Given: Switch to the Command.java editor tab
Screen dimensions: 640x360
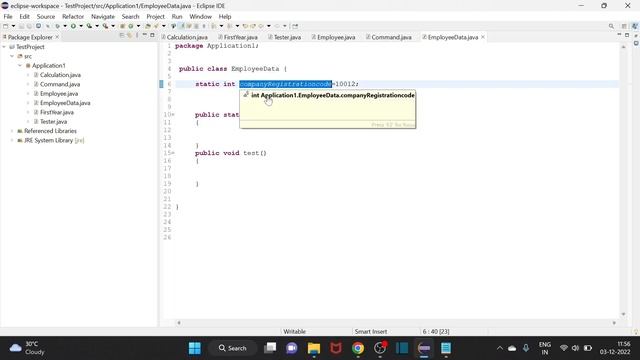Looking at the screenshot, I should [389, 37].
